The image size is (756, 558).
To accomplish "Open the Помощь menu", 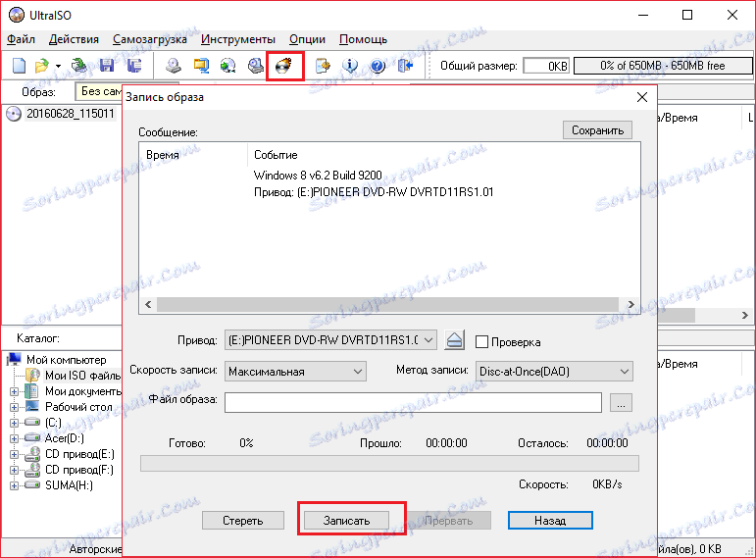I will click(x=363, y=39).
